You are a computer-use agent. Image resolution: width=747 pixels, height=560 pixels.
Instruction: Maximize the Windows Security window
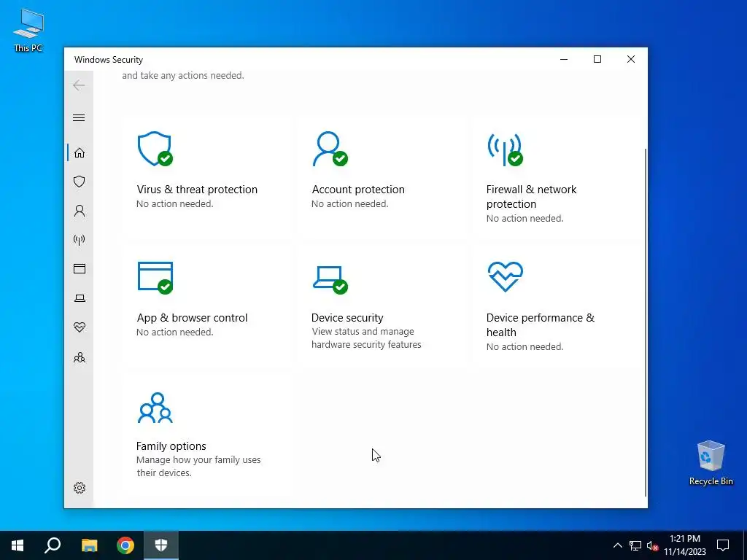click(x=597, y=59)
